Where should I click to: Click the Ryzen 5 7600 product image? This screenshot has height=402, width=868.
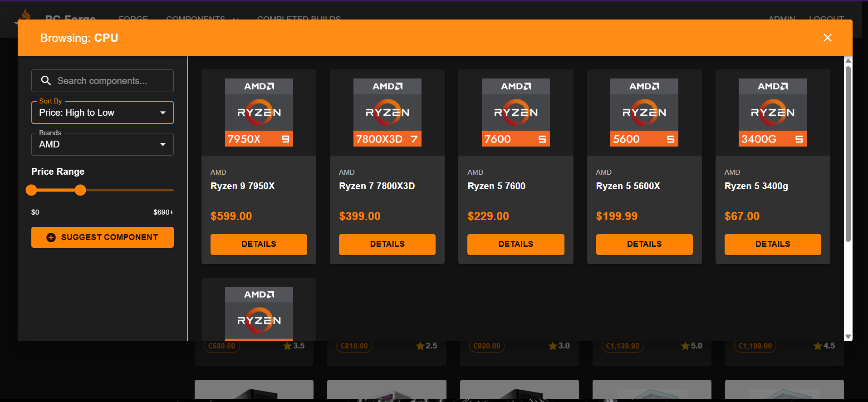point(515,113)
